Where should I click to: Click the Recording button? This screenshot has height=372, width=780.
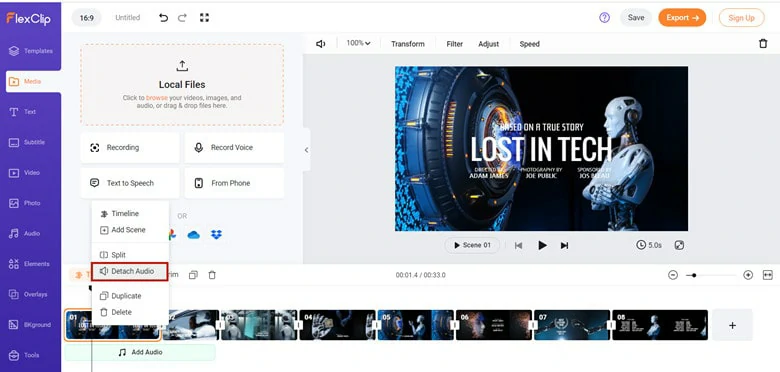click(130, 148)
